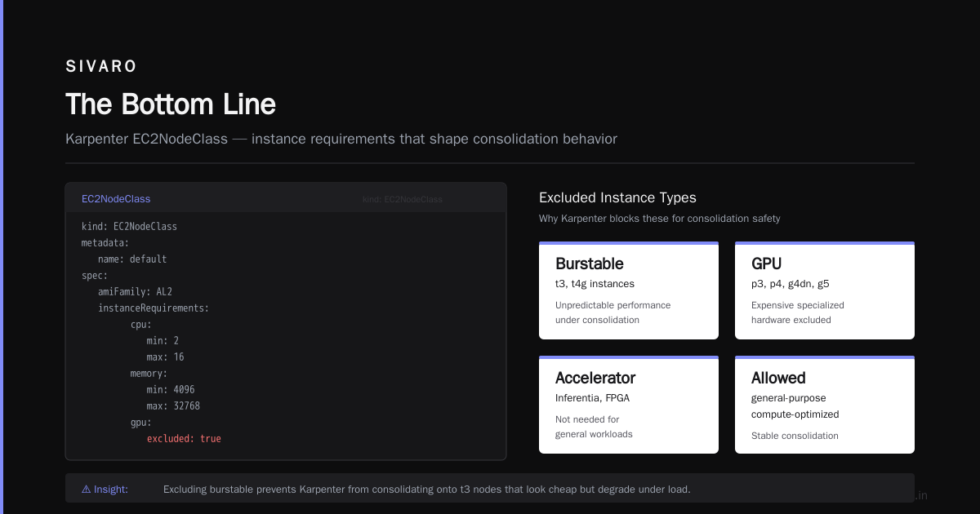Click 'Stable consolidation' text
Screen dimensions: 980x514
click(x=795, y=436)
